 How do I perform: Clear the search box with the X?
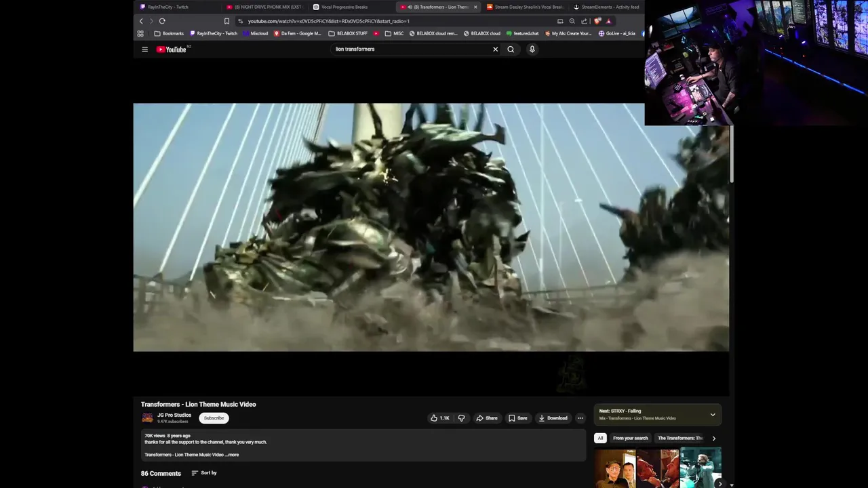pos(495,49)
